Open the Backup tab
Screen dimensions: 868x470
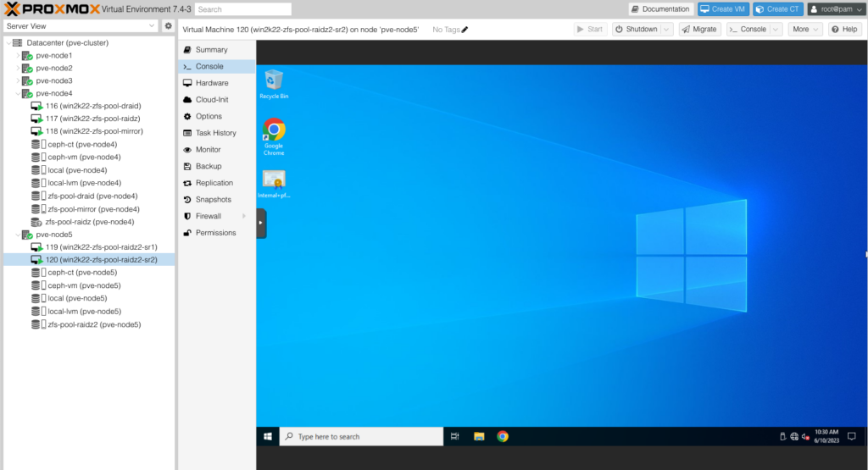pos(216,167)
